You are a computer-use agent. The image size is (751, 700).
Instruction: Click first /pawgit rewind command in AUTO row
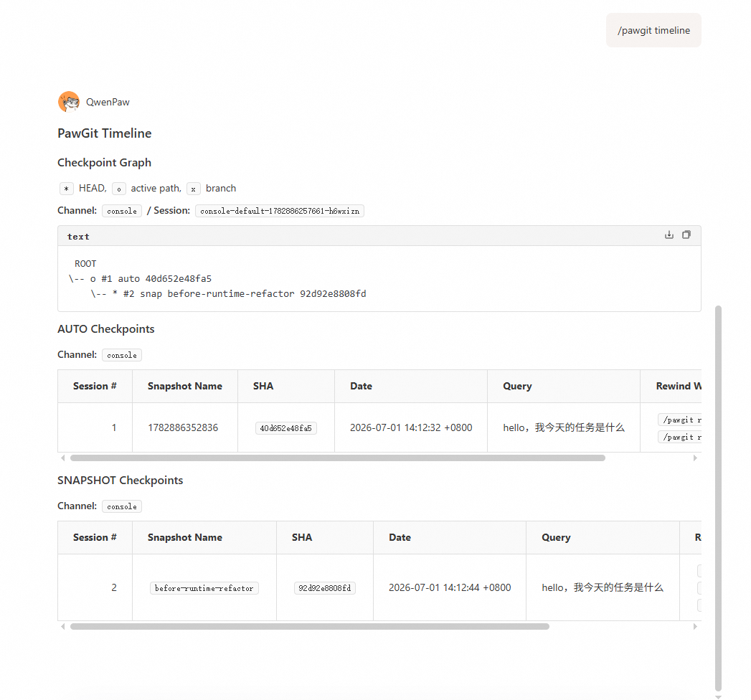coord(680,420)
